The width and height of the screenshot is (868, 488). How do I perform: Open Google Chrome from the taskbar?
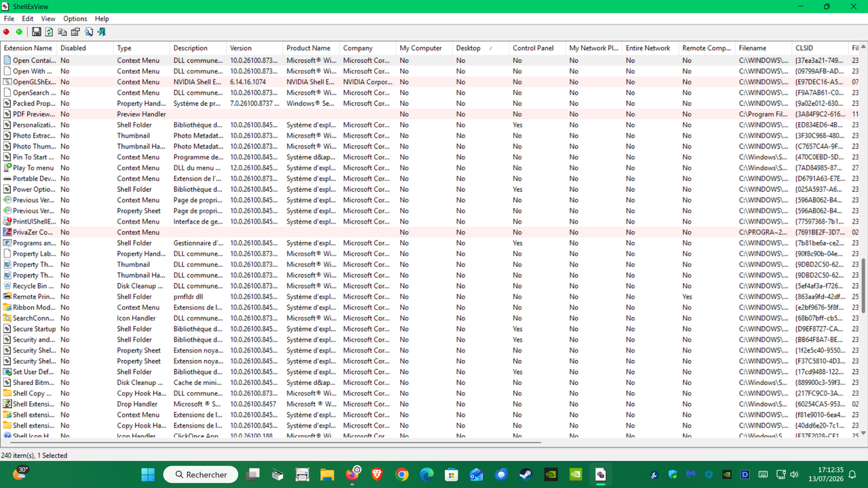pos(402,474)
